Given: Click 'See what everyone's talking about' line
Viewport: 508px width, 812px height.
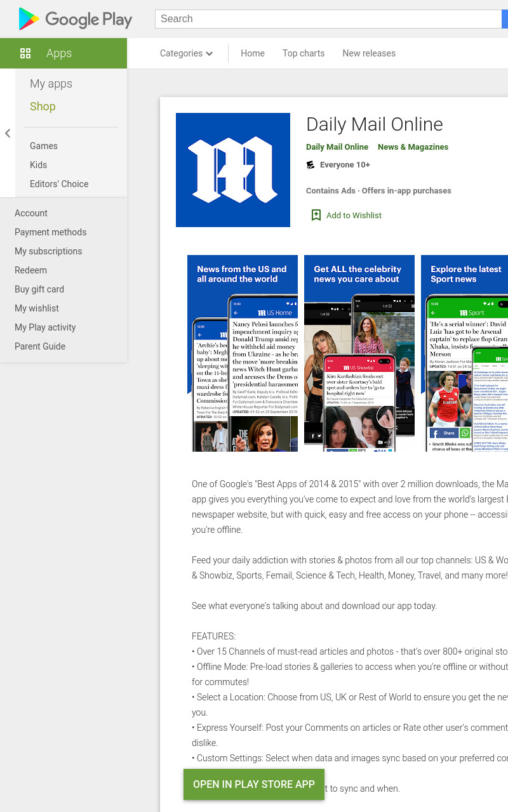Looking at the screenshot, I should pyautogui.click(x=314, y=606).
